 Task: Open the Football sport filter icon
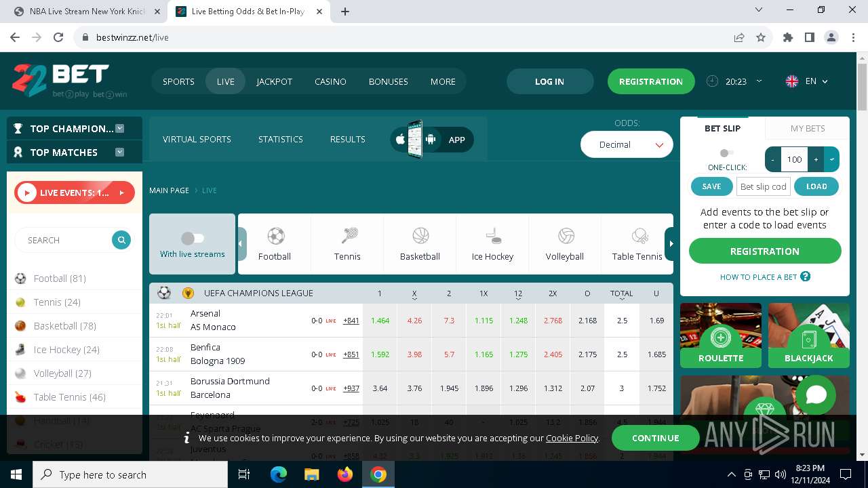(275, 236)
